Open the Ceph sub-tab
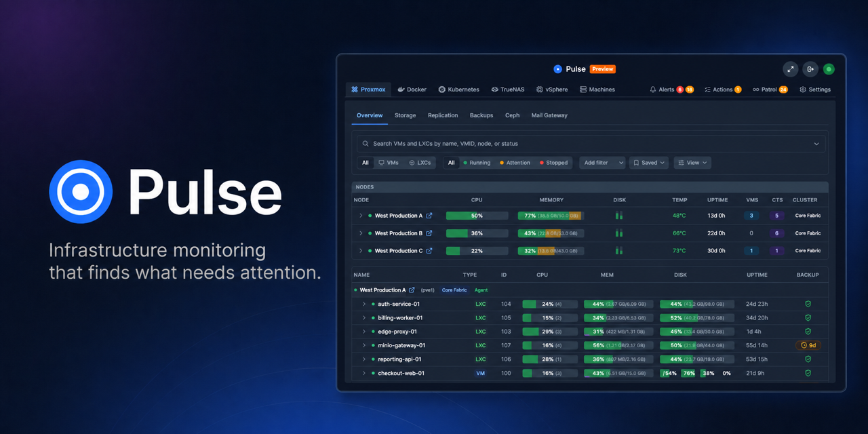 tap(513, 115)
